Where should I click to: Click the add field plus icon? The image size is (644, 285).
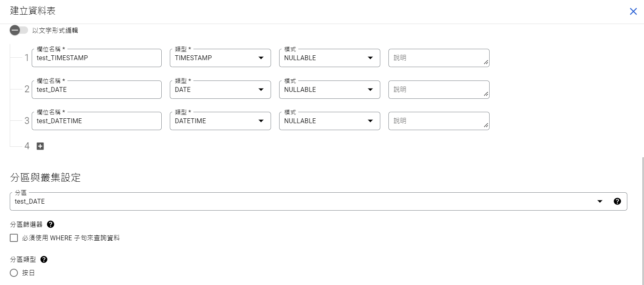pos(40,146)
